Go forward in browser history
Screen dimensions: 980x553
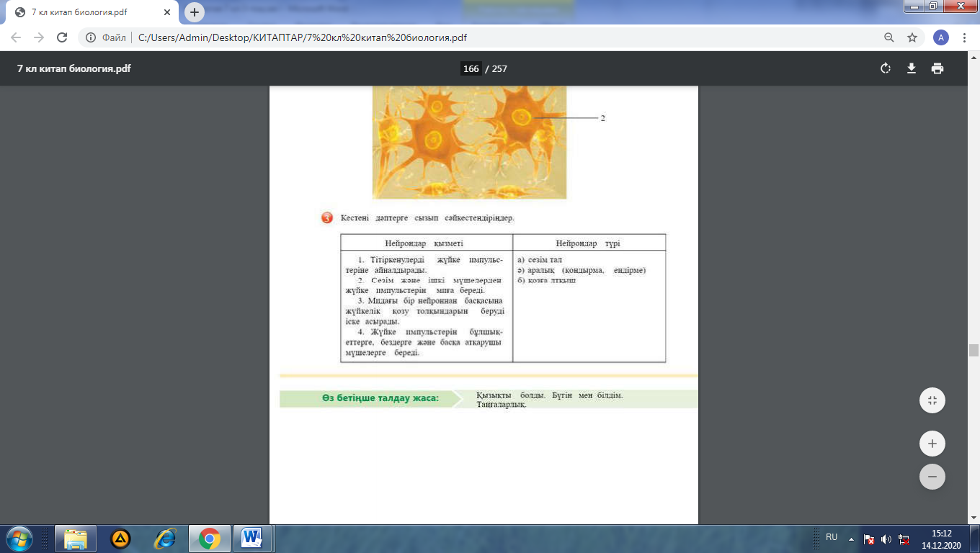39,37
